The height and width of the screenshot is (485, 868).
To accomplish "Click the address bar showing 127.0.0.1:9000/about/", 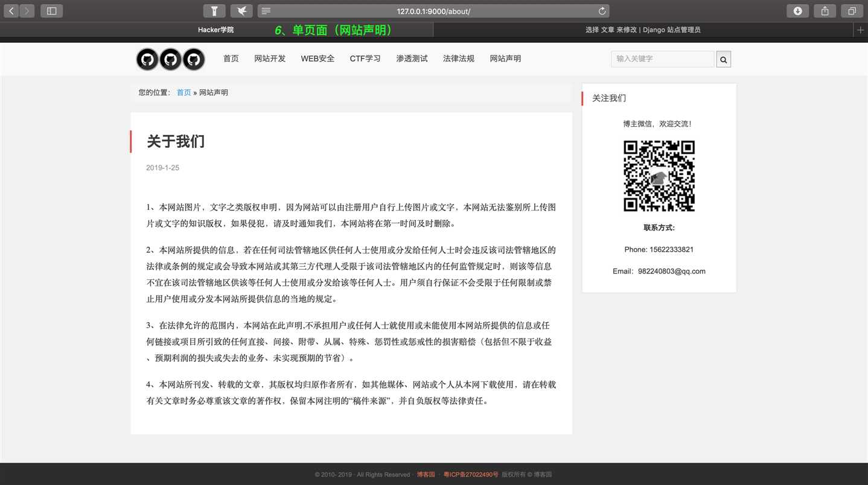I will pyautogui.click(x=433, y=11).
